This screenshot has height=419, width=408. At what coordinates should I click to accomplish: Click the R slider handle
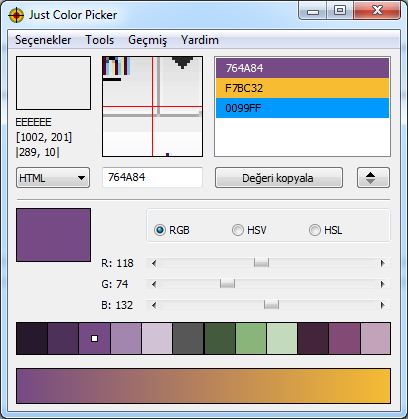(261, 263)
